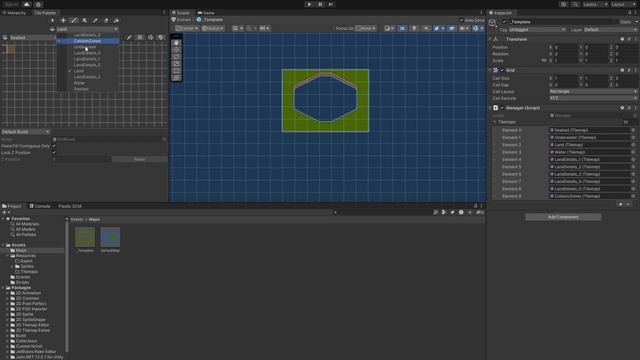Toggle Auto Save checkbox

coord(462,20)
